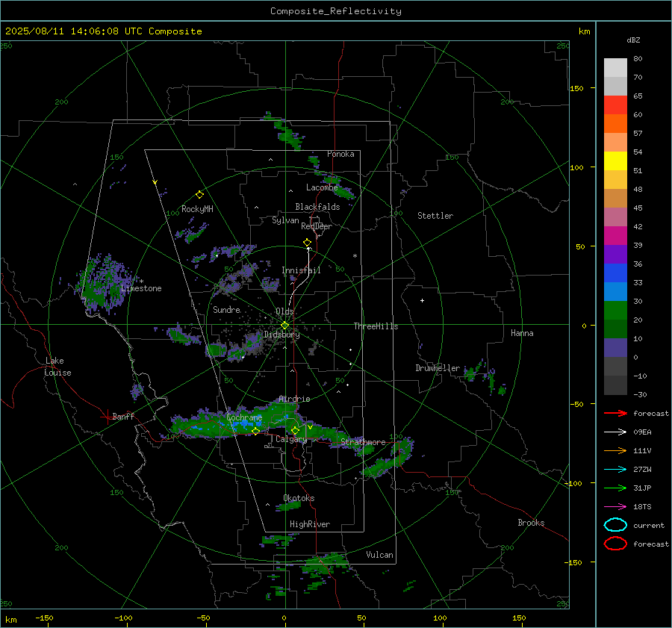Click the yellow diamond marker near RockyMH
The height and width of the screenshot is (628, 672).
(199, 195)
